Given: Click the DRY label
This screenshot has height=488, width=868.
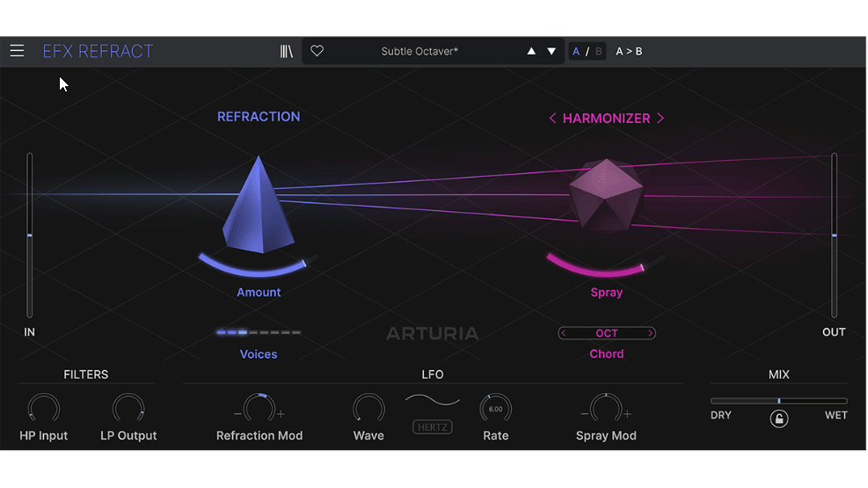Looking at the screenshot, I should click(721, 415).
